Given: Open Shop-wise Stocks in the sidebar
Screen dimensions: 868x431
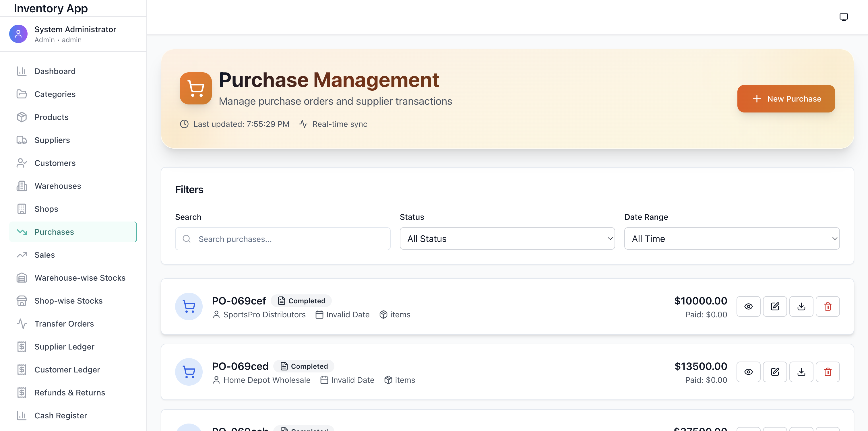Looking at the screenshot, I should (73, 301).
